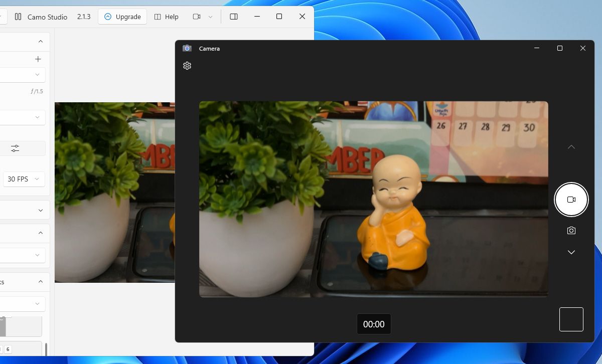Open the Help menu in Camo Studio
Viewport: 602px width, 364px height.
point(166,17)
